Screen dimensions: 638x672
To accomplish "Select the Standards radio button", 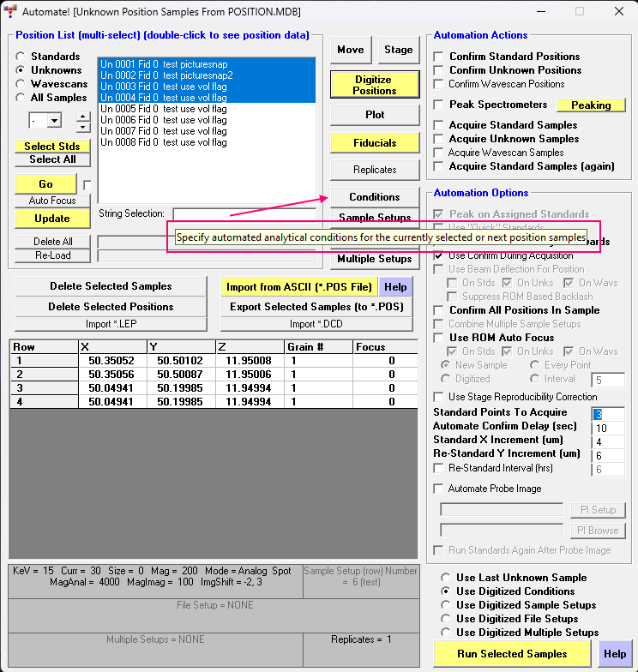I will [20, 57].
